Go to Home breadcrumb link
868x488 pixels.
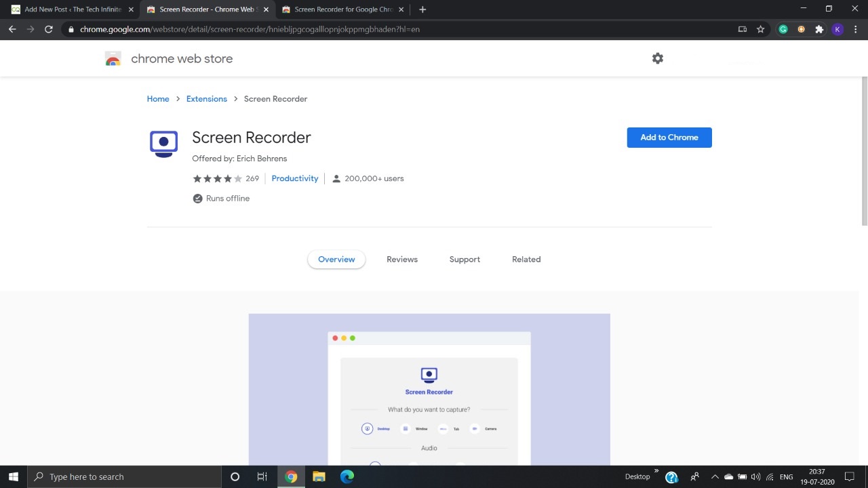tap(158, 99)
